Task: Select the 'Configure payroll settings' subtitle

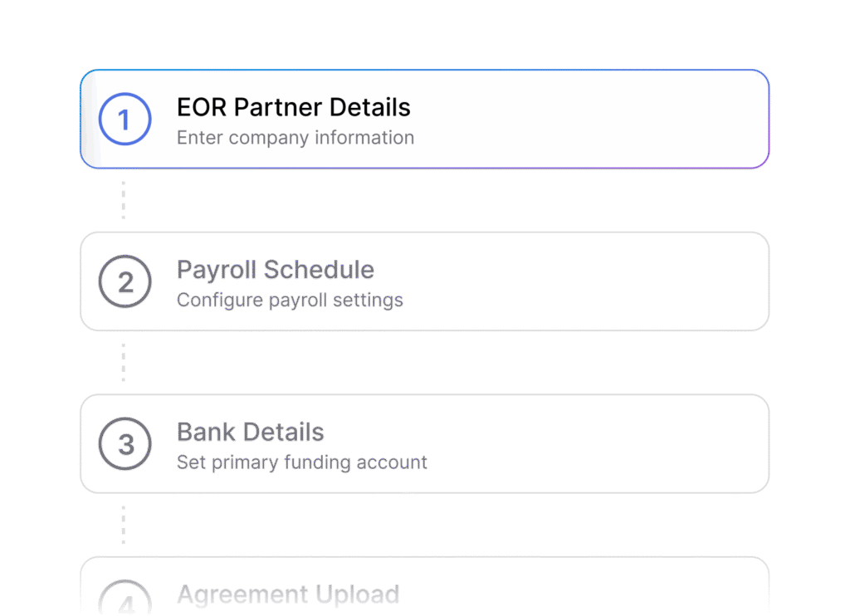Action: pyautogui.click(x=290, y=300)
